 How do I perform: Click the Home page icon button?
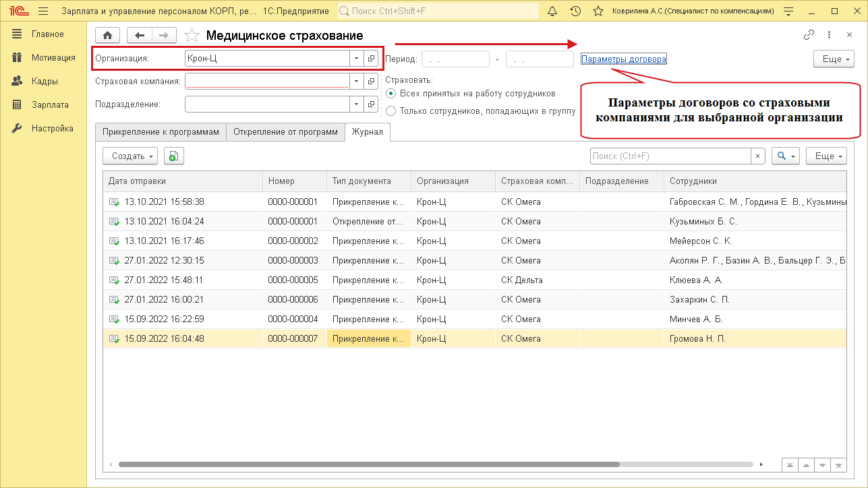click(107, 36)
